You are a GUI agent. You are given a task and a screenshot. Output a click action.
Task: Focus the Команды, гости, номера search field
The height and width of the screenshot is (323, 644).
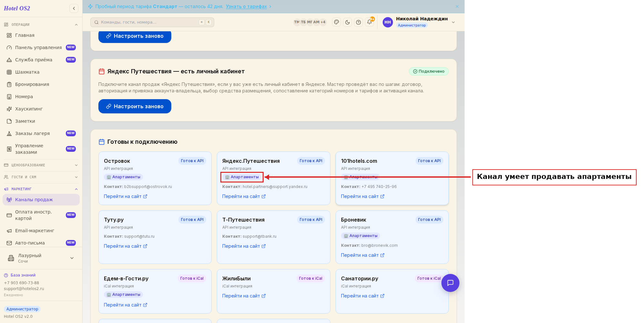(x=152, y=22)
